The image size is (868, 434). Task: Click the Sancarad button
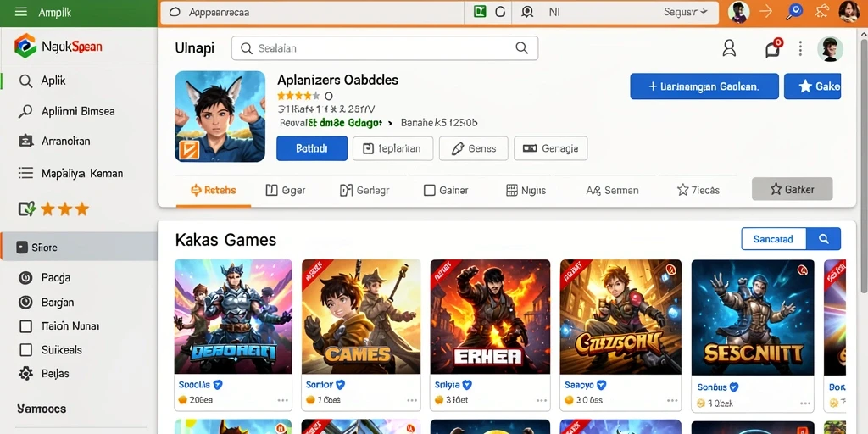[x=773, y=239]
